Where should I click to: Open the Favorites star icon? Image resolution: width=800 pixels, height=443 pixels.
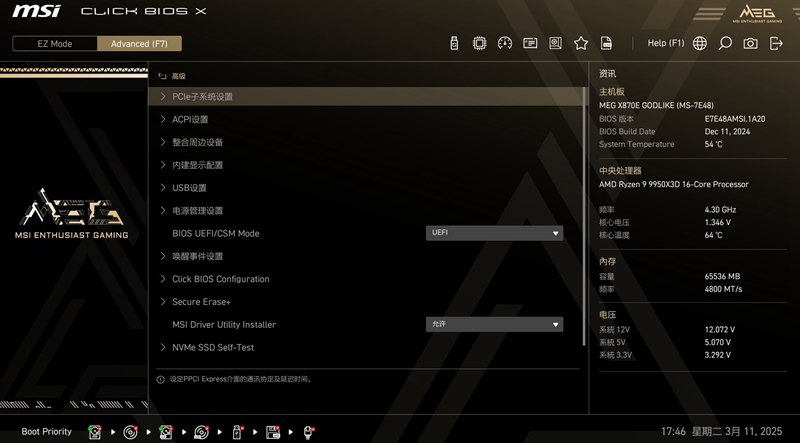[581, 43]
